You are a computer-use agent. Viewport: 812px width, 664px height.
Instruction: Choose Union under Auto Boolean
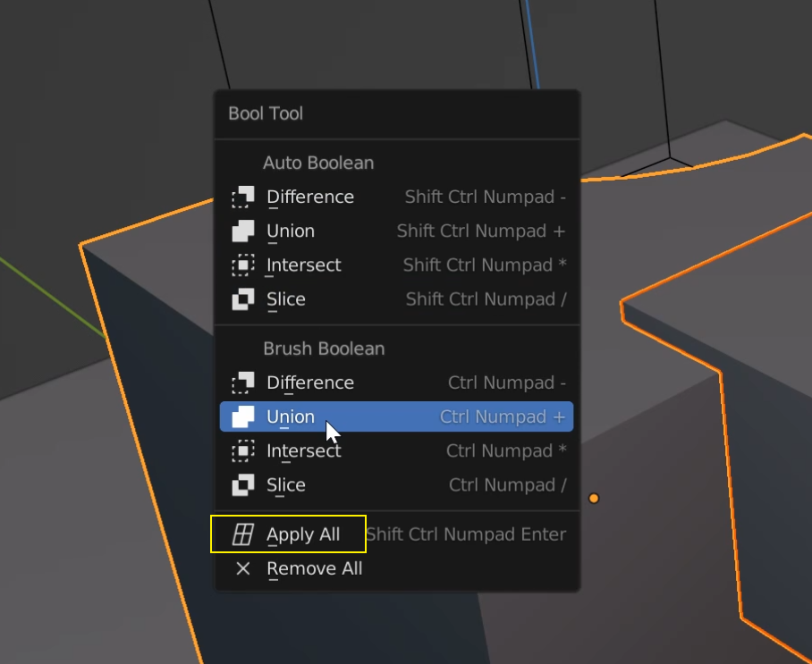pyautogui.click(x=397, y=231)
